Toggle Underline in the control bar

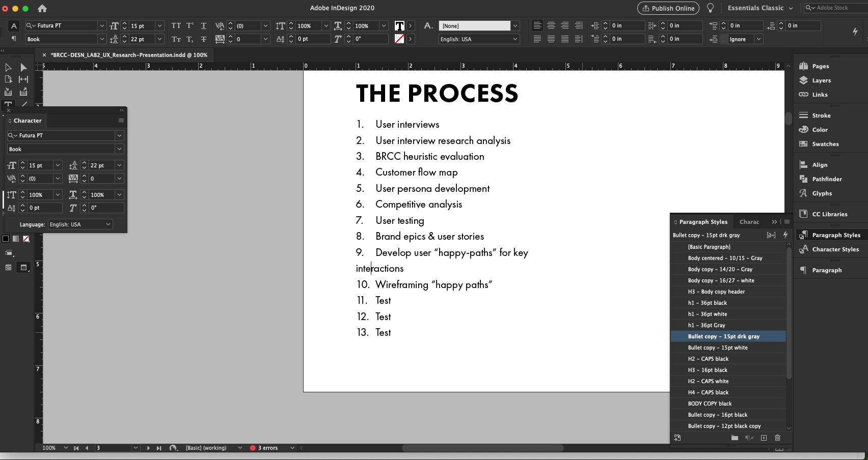[203, 25]
